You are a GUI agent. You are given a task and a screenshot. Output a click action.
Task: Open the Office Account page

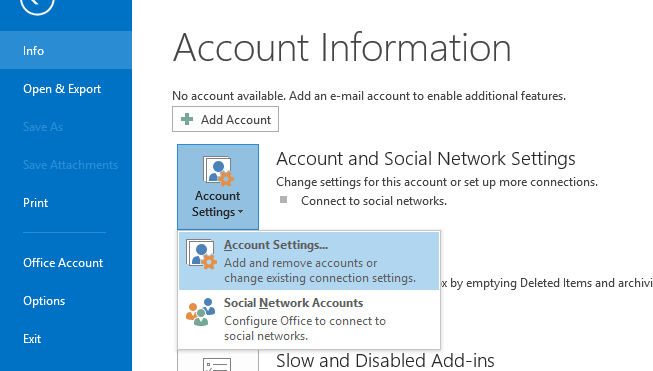pos(66,263)
